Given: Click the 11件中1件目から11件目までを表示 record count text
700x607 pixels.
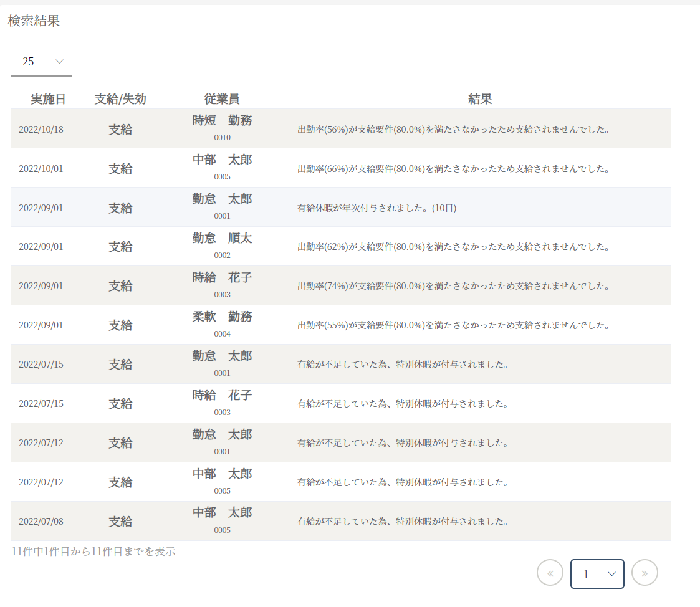Looking at the screenshot, I should tap(93, 552).
